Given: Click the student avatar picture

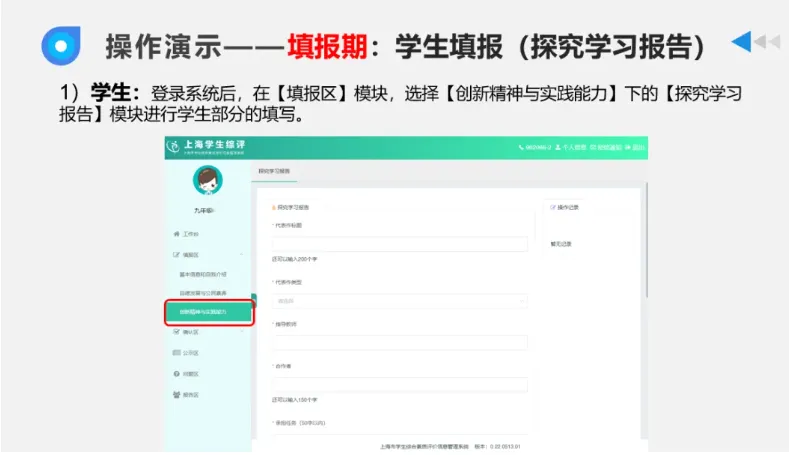Looking at the screenshot, I should (x=207, y=180).
